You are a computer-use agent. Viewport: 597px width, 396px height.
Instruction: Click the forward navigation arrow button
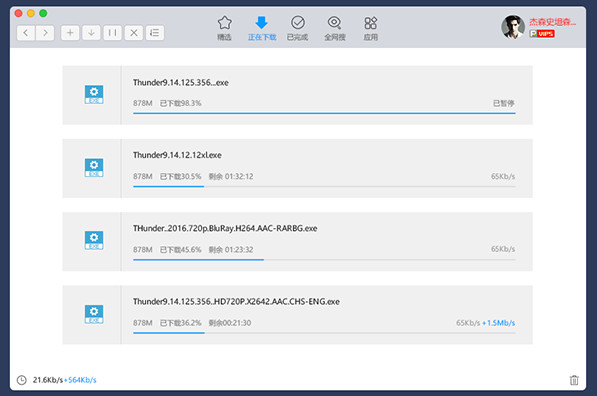45,33
